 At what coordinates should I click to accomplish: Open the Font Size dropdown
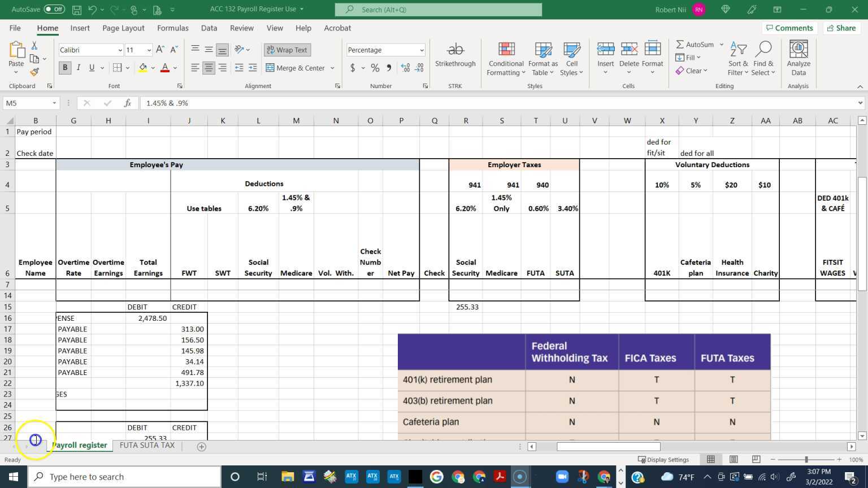pos(148,50)
